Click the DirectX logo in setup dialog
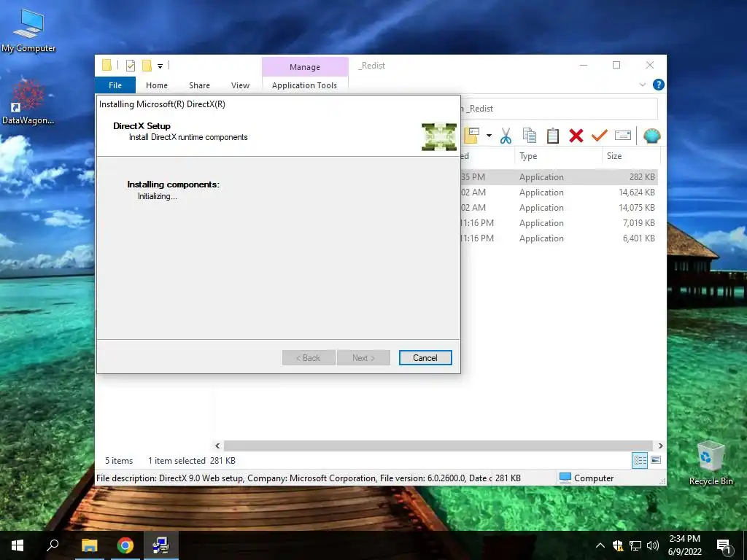Screen dimensions: 747x560 pos(438,136)
